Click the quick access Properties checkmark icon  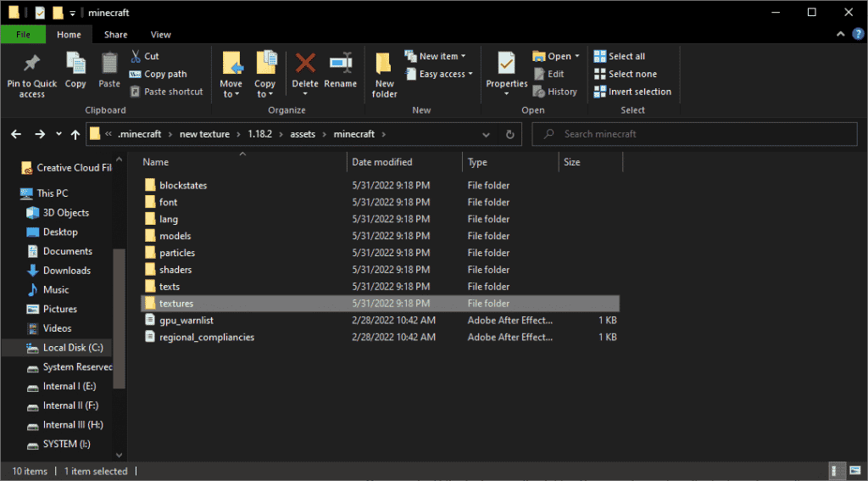[40, 12]
